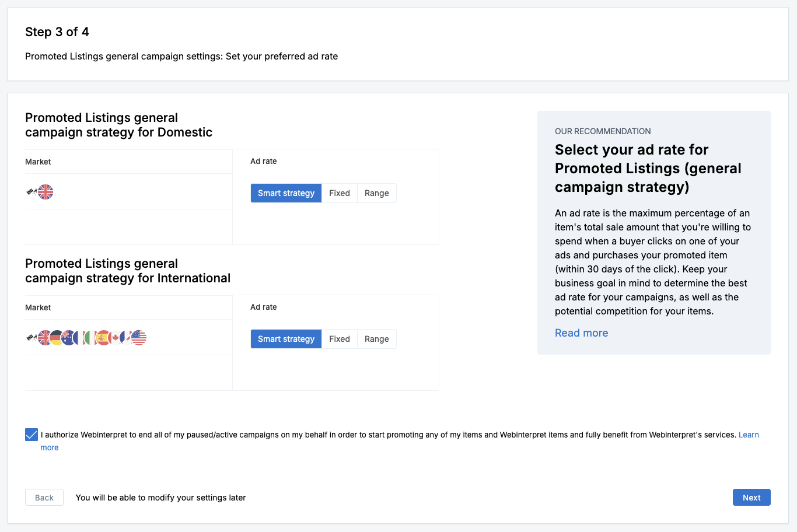
Task: Click the Next button
Action: click(751, 498)
